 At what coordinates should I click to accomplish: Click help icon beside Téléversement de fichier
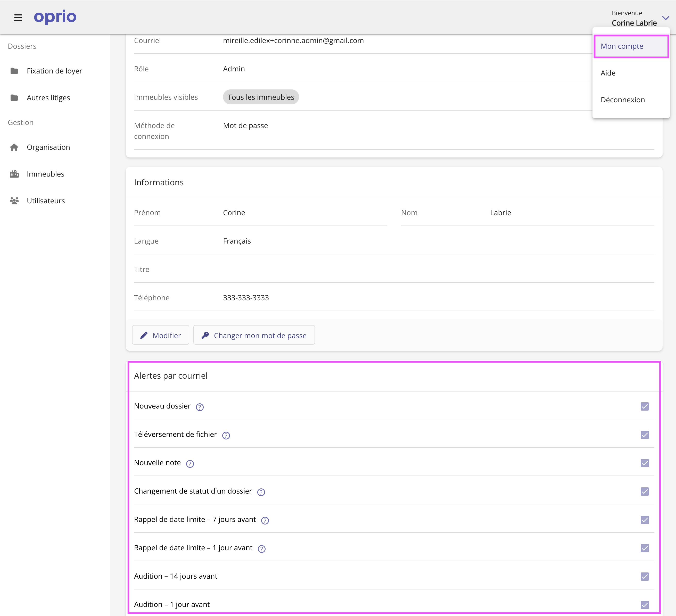(x=226, y=435)
